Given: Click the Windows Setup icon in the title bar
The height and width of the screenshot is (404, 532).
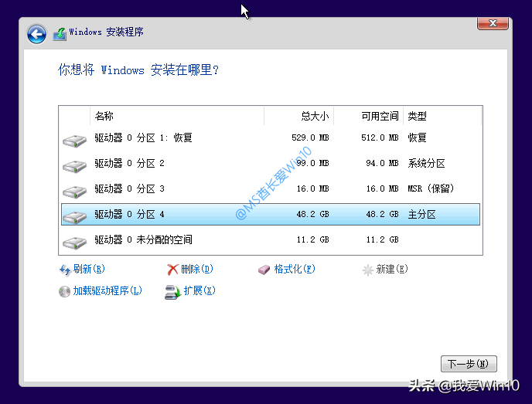Looking at the screenshot, I should pyautogui.click(x=60, y=34).
